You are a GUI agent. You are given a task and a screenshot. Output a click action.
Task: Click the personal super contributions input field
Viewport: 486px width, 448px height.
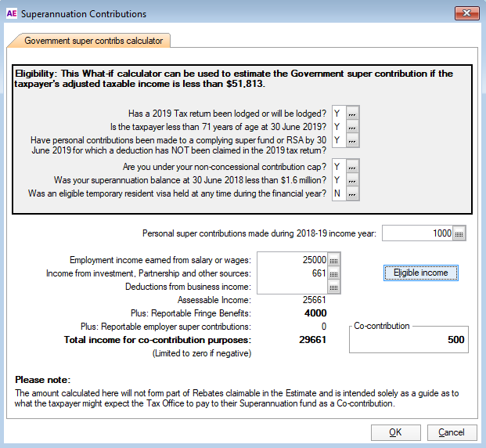[417, 233]
